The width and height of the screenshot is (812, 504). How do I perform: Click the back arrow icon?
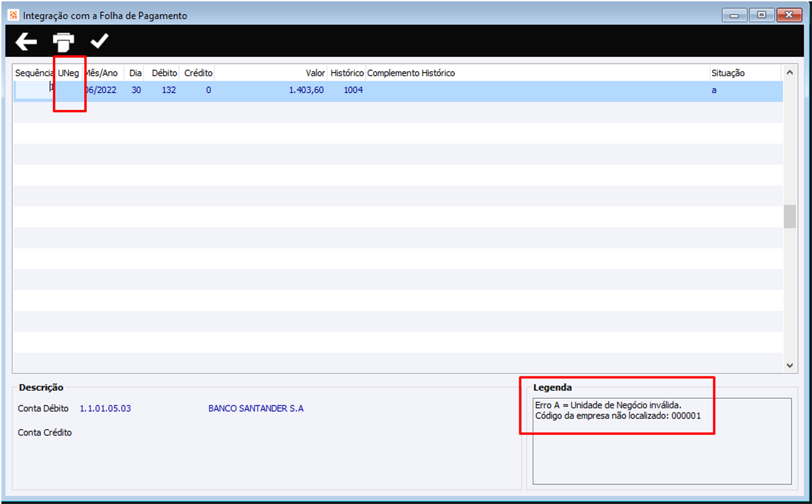tap(26, 42)
